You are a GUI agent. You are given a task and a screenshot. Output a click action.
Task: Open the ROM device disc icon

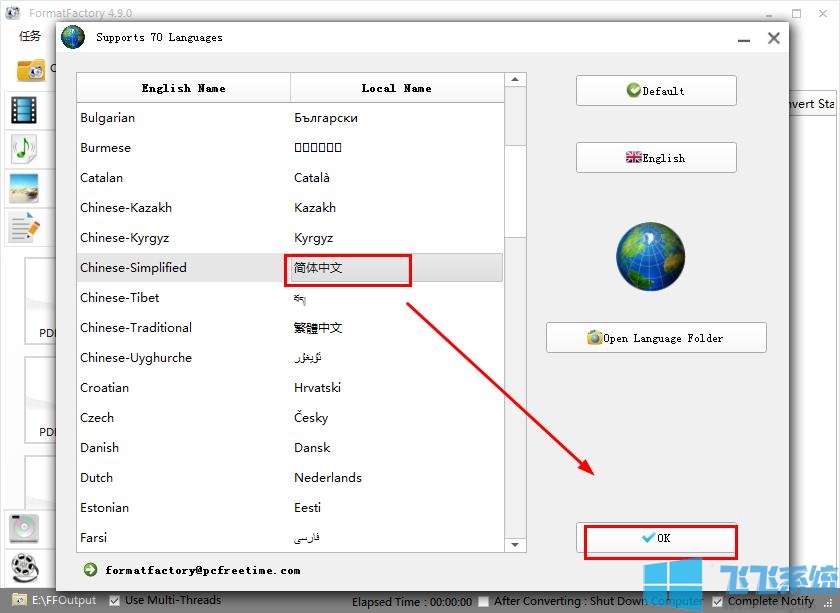coord(24,527)
